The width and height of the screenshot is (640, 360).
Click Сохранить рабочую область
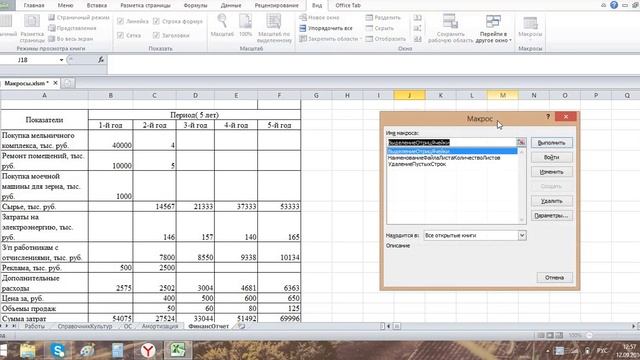coord(450,28)
